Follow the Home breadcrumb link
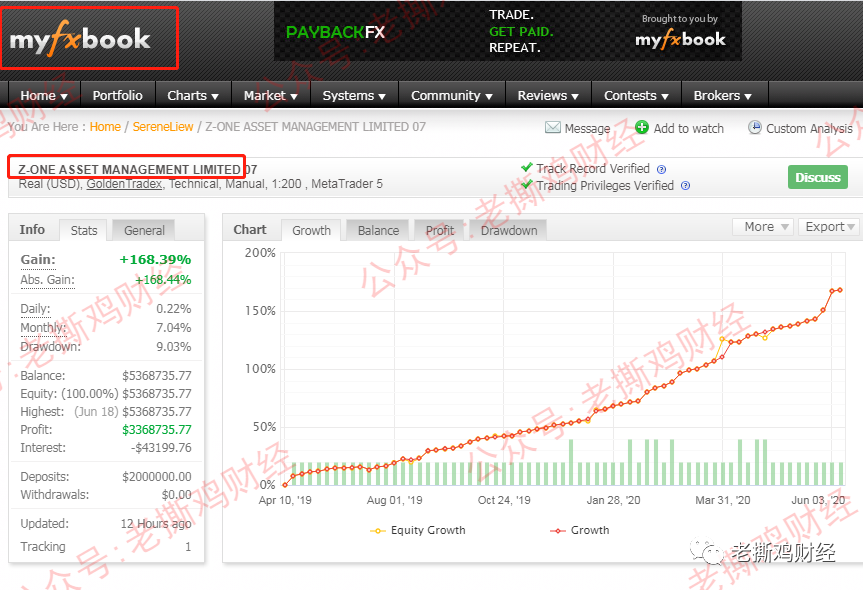This screenshot has height=590, width=863. (105, 127)
